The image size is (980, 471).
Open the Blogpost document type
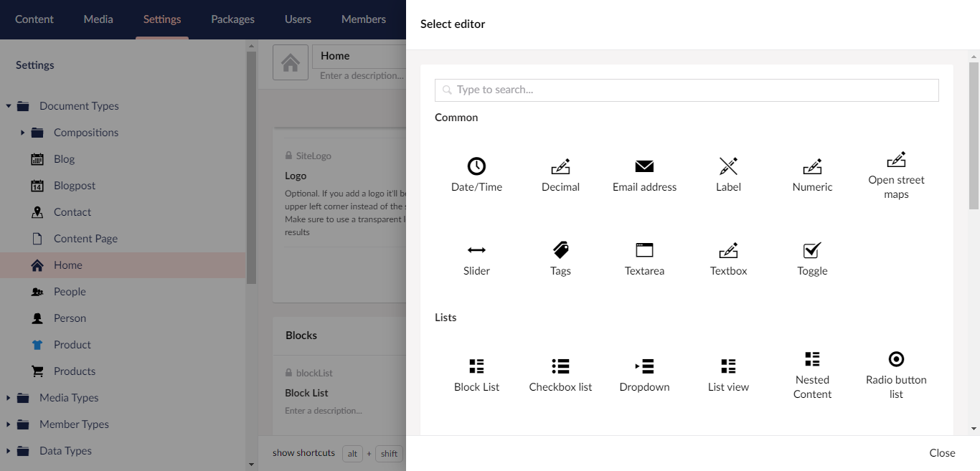[75, 186]
